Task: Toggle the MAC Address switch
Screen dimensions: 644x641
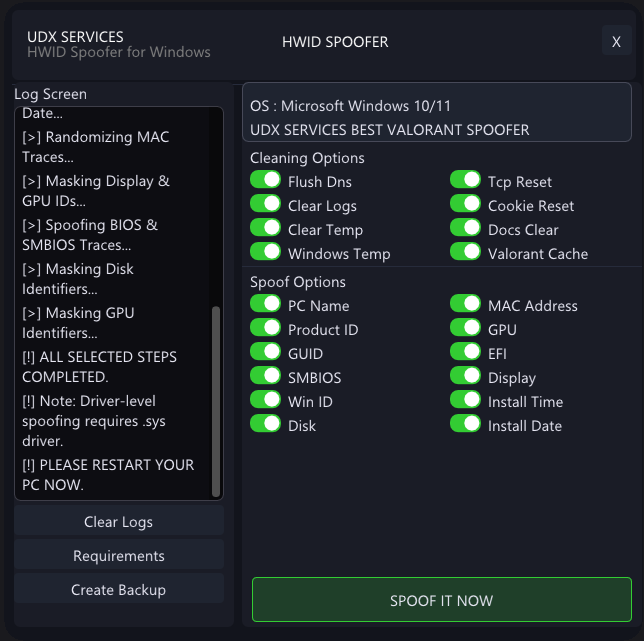Action: coord(465,305)
